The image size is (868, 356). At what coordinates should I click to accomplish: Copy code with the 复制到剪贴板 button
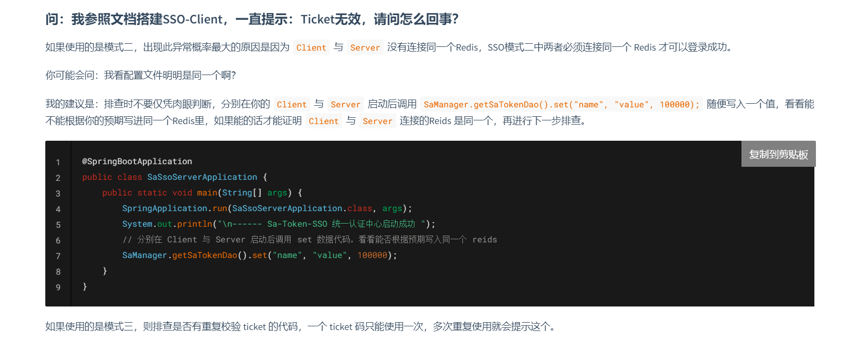pos(778,154)
